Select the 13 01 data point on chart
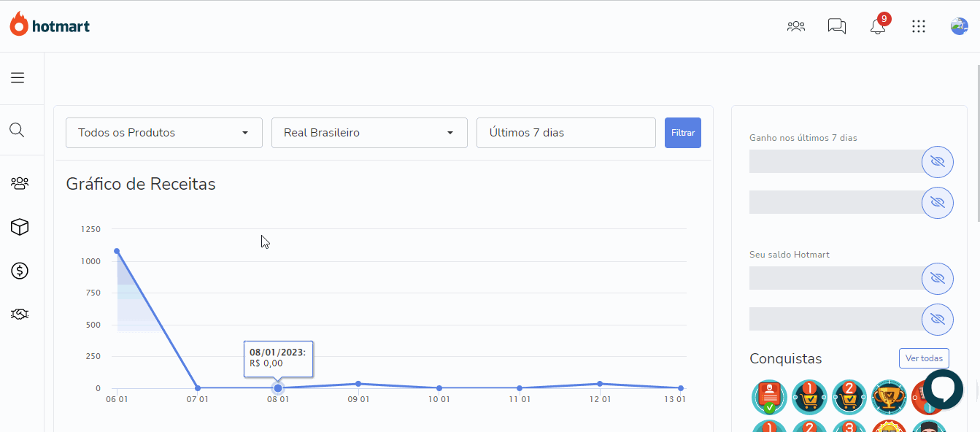The width and height of the screenshot is (980, 432). pyautogui.click(x=681, y=388)
